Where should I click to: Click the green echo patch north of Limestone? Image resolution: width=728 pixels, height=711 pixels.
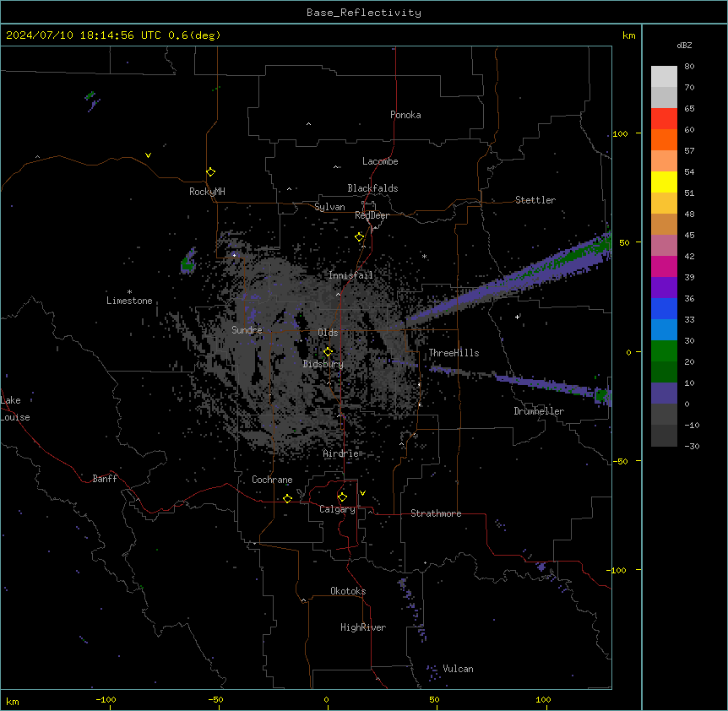pyautogui.click(x=188, y=263)
